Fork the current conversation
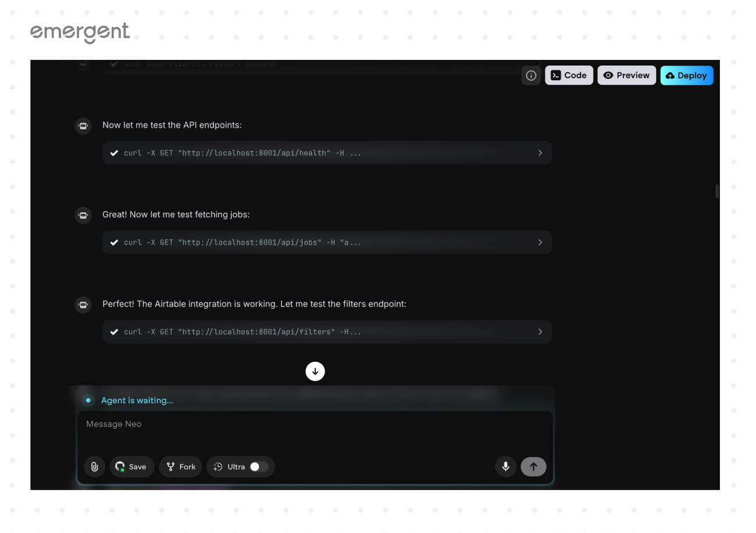Image resolution: width=756 pixels, height=533 pixels. (180, 467)
